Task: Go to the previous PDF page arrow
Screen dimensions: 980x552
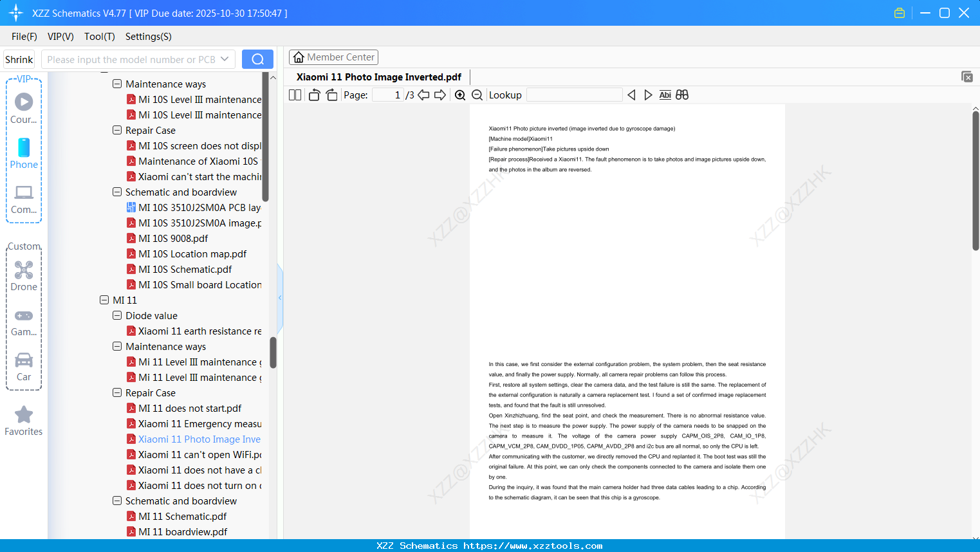Action: (x=423, y=95)
